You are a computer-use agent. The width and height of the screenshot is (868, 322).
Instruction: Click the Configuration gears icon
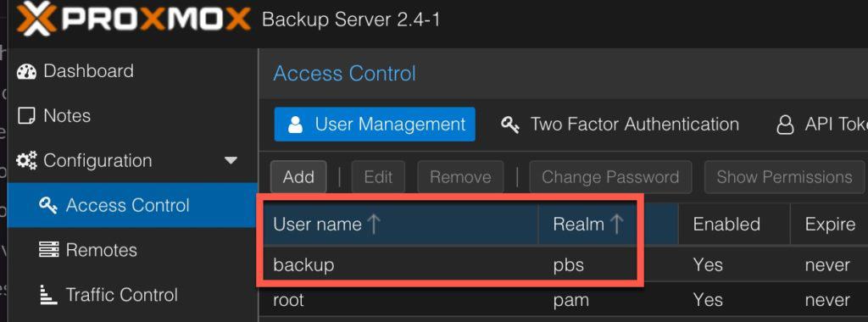26,161
